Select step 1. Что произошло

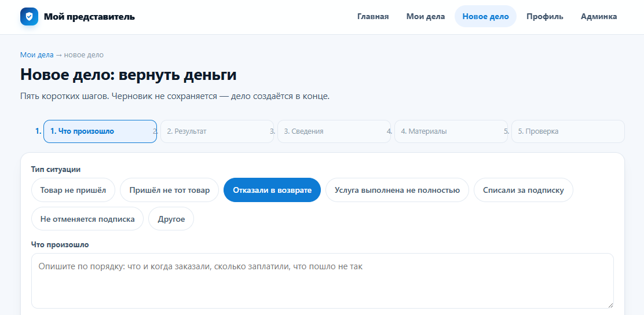click(x=100, y=131)
